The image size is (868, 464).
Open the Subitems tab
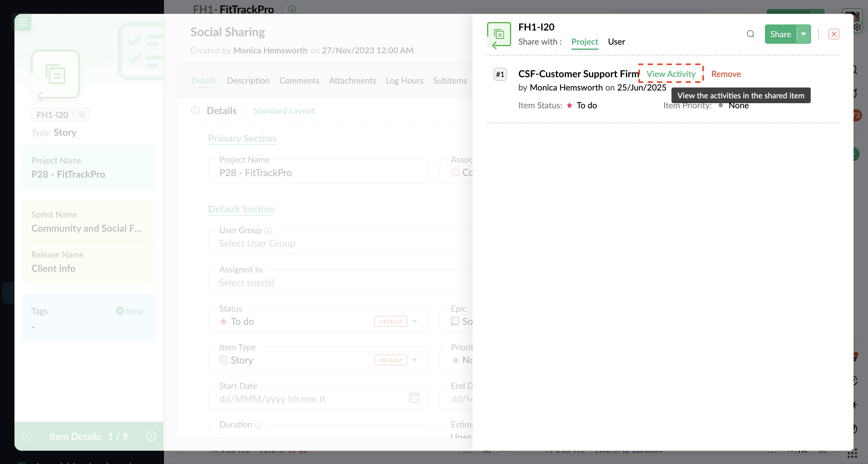pos(450,80)
